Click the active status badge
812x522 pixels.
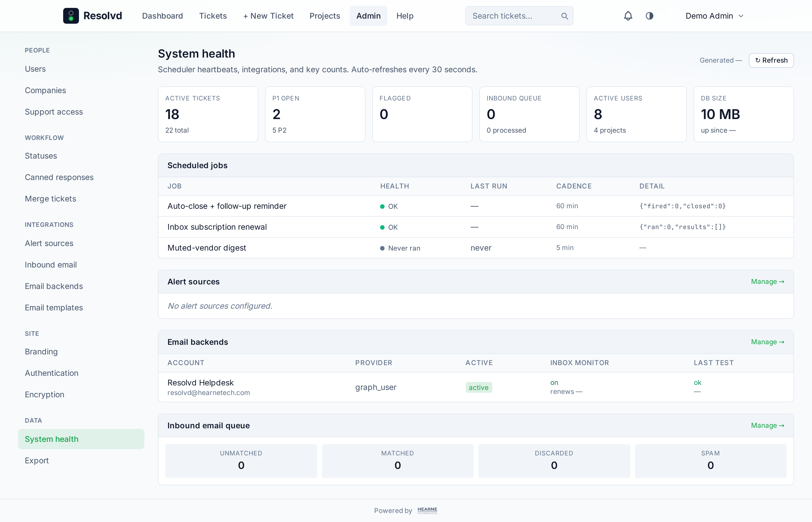(x=478, y=387)
